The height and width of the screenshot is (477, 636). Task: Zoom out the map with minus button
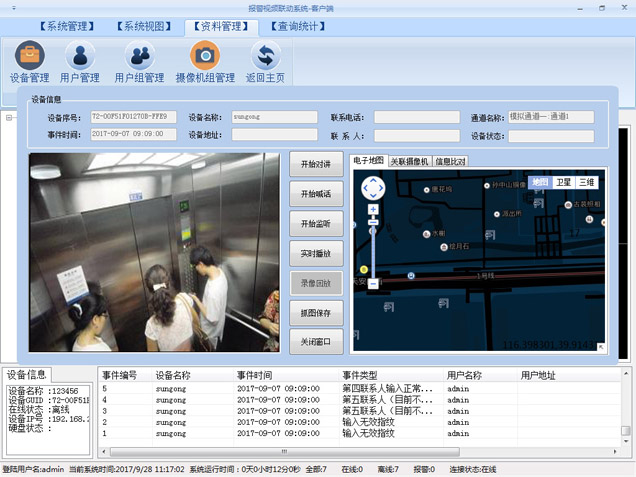tap(373, 284)
